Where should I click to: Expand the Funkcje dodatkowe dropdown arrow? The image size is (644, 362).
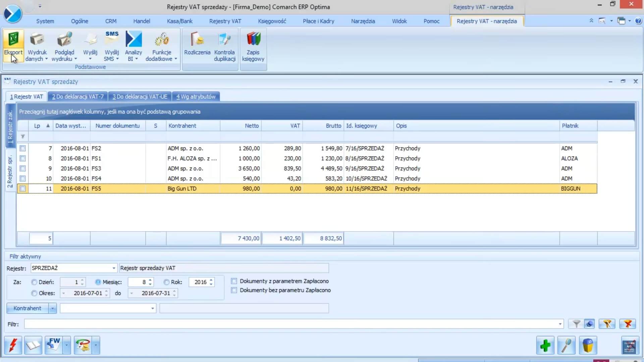pos(175,59)
